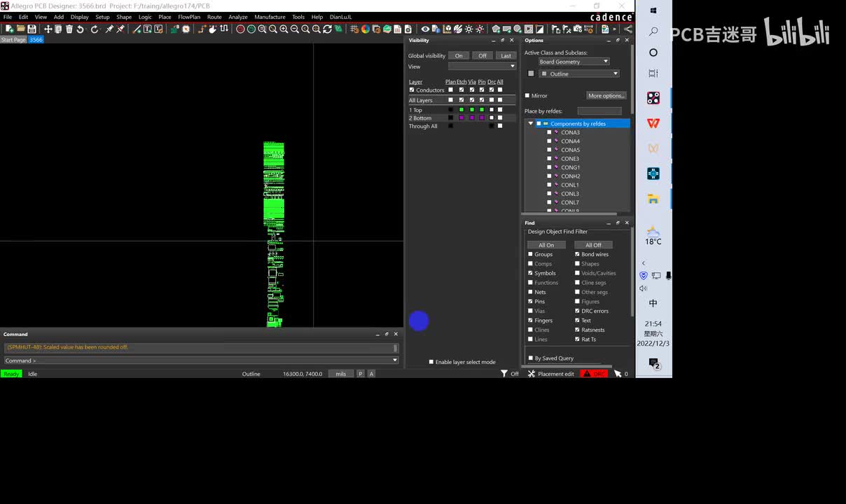Click the Last visibility button

tap(506, 55)
